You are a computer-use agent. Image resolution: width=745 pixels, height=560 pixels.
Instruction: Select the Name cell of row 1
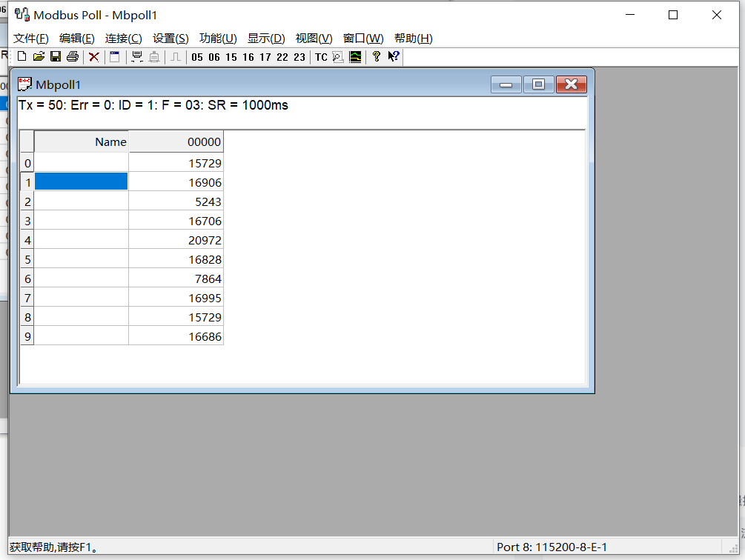pos(81,181)
